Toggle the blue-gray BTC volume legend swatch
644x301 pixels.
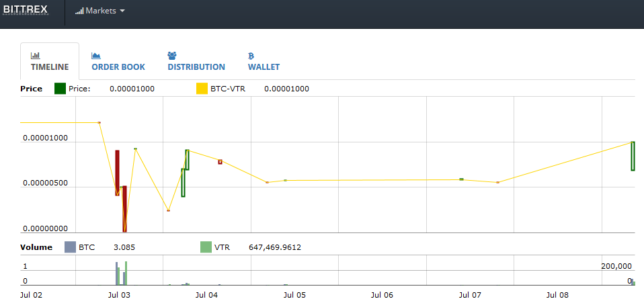click(71, 247)
